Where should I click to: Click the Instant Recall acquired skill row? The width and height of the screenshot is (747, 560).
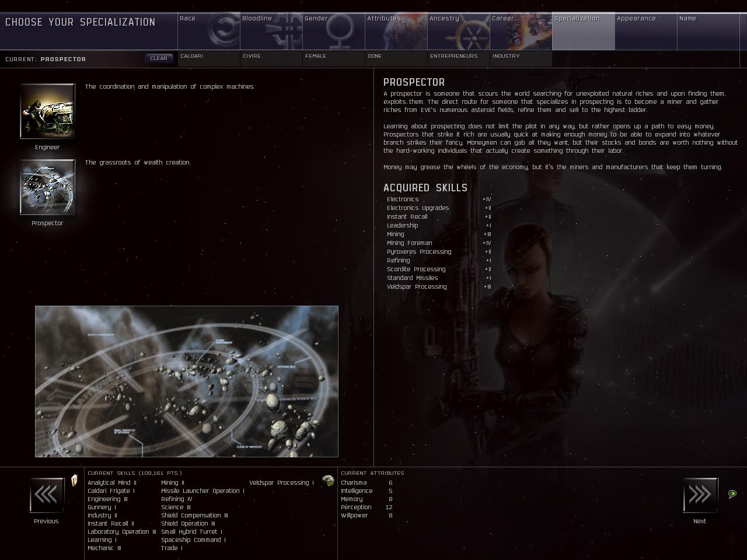(x=439, y=217)
